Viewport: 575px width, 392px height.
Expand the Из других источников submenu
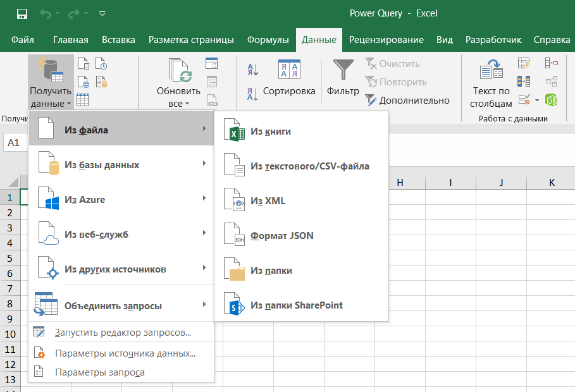pyautogui.click(x=121, y=269)
